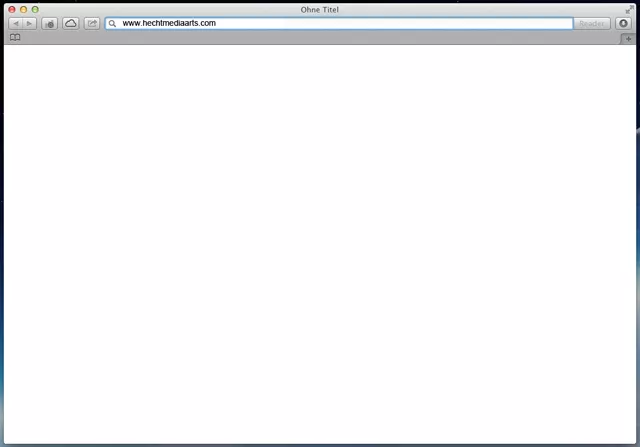Open bookmarks with the book icon

pyautogui.click(x=15, y=38)
